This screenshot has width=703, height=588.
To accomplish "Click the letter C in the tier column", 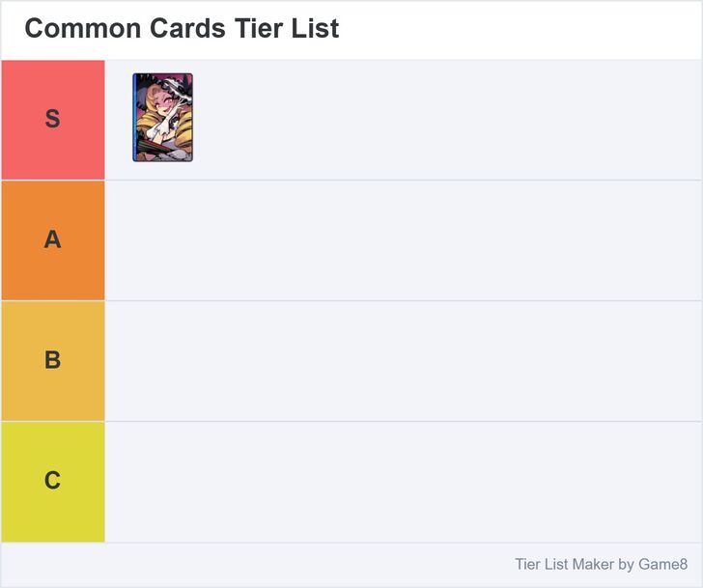I will [x=53, y=481].
